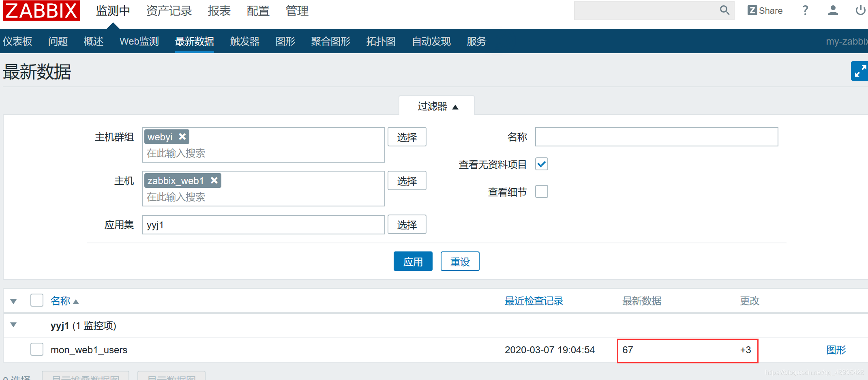
Task: Select the 最新数据 submenu tab
Action: (x=195, y=41)
